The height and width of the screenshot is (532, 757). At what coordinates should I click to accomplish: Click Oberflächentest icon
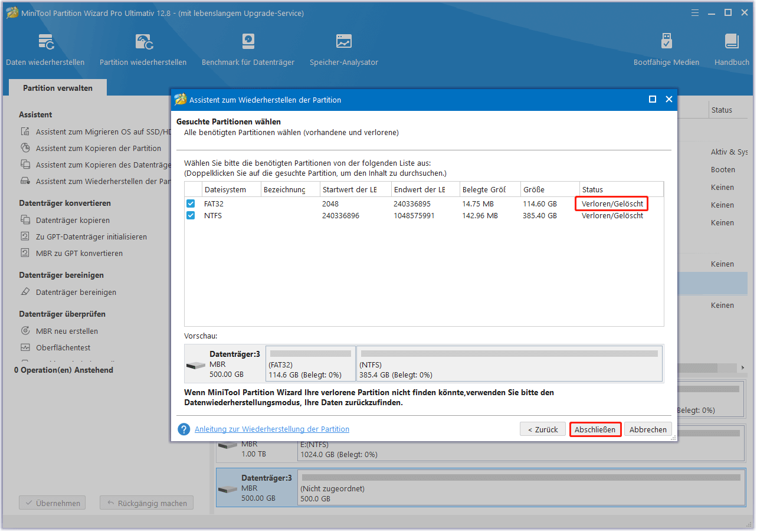coord(25,348)
